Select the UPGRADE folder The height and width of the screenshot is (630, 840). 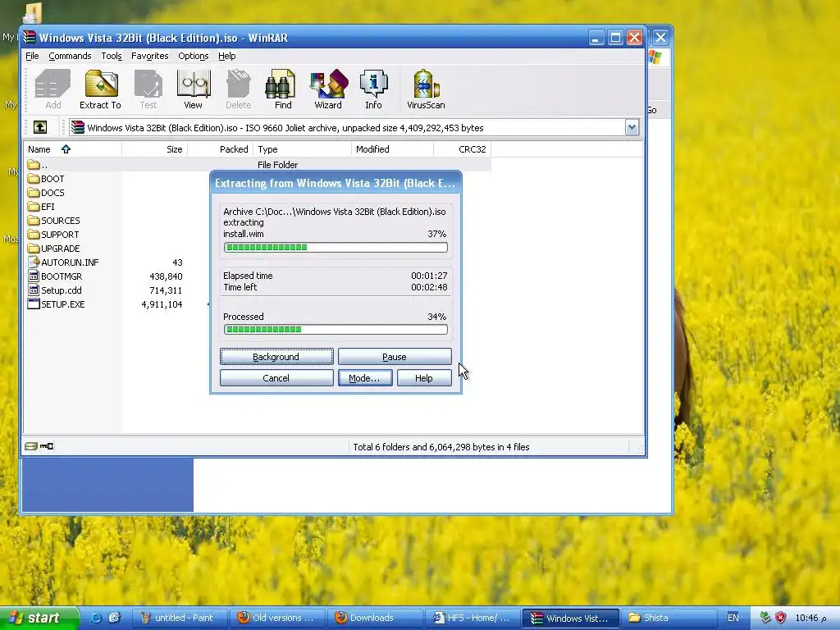53,249
